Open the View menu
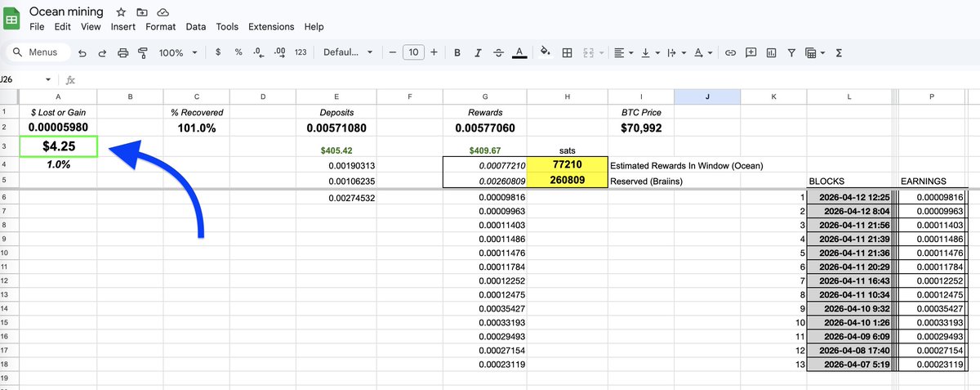The image size is (980, 390). (x=91, y=27)
